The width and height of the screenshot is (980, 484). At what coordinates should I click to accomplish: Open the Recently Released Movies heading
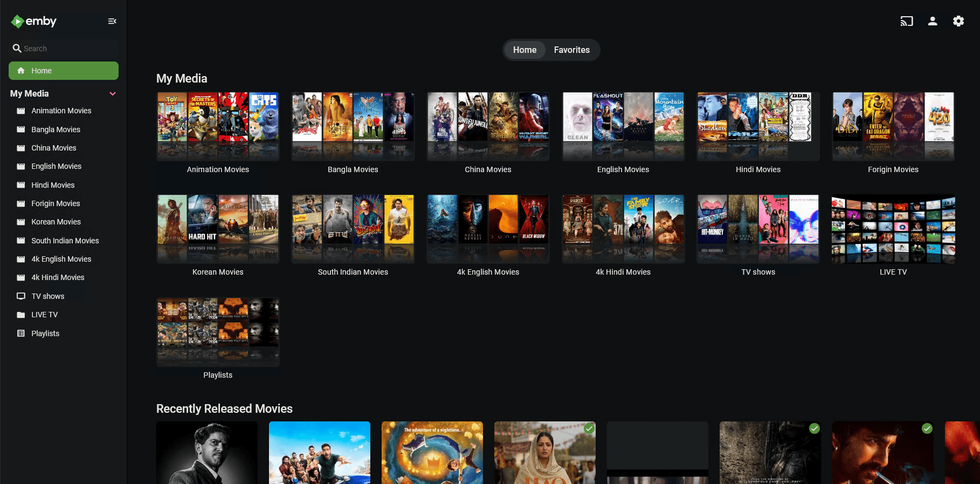tap(224, 408)
